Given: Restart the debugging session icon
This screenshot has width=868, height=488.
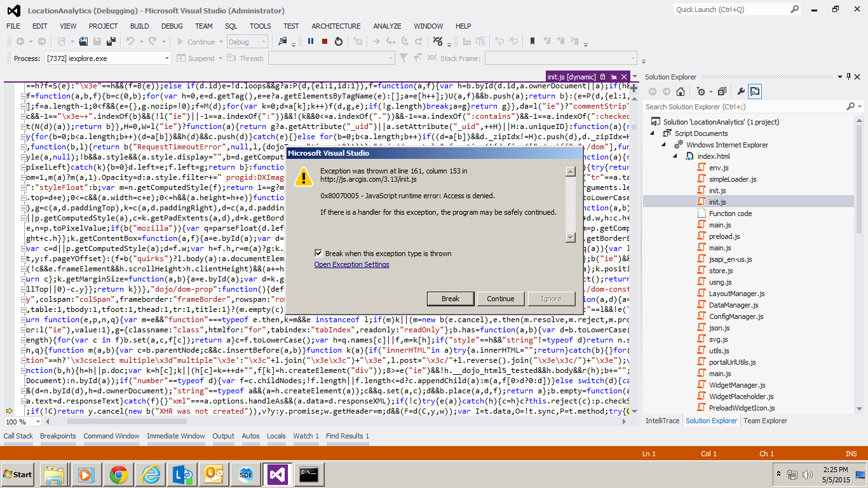Looking at the screenshot, I should [339, 41].
